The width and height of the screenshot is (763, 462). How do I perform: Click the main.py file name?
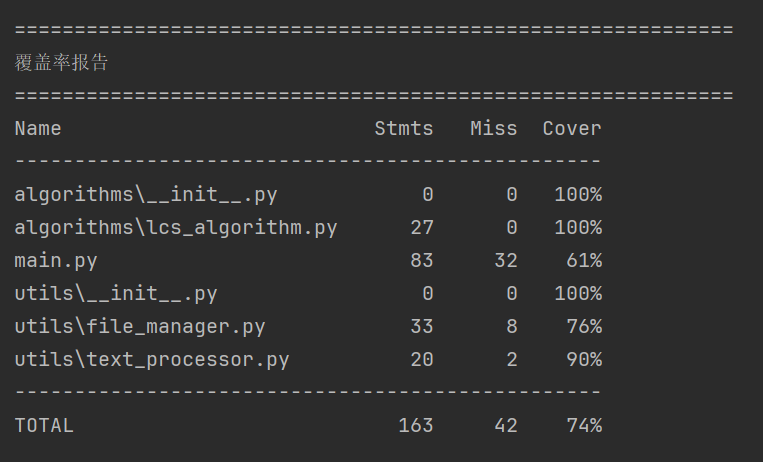coord(56,260)
